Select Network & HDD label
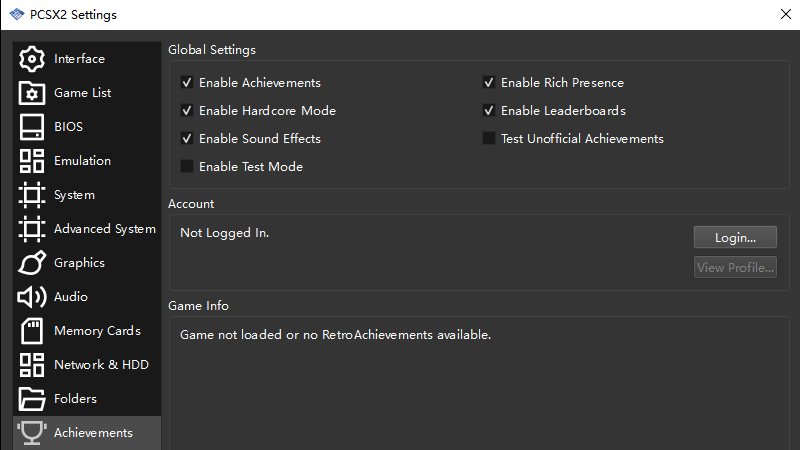The image size is (800, 450). click(x=102, y=365)
